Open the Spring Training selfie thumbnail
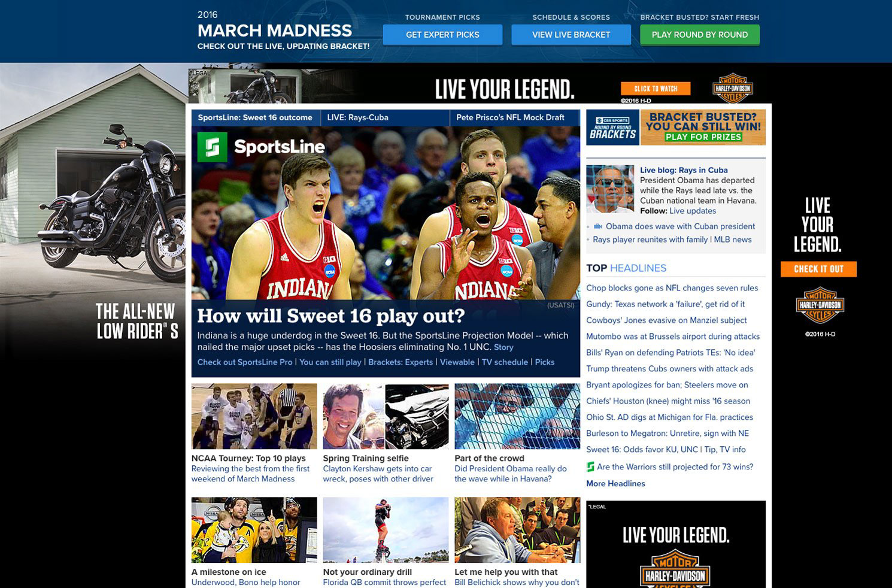Viewport: 892px width, 588px height. pos(386,416)
